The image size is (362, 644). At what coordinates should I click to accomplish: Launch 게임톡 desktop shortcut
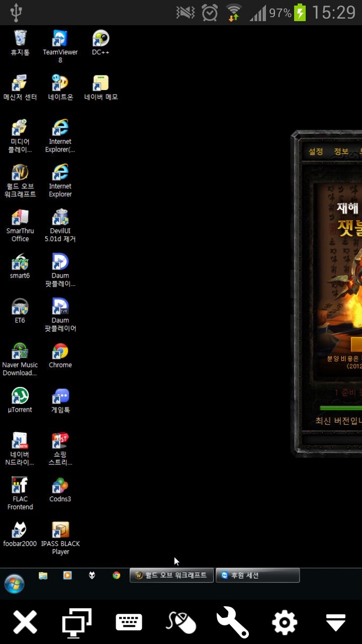coord(60,400)
